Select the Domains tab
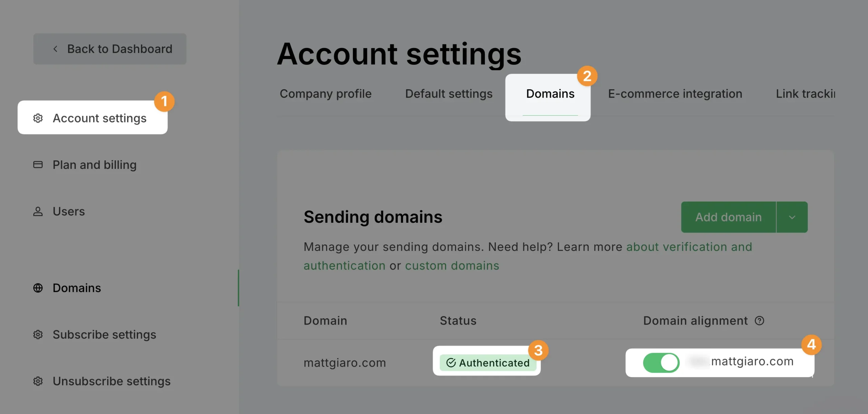The width and height of the screenshot is (868, 414). (x=550, y=94)
